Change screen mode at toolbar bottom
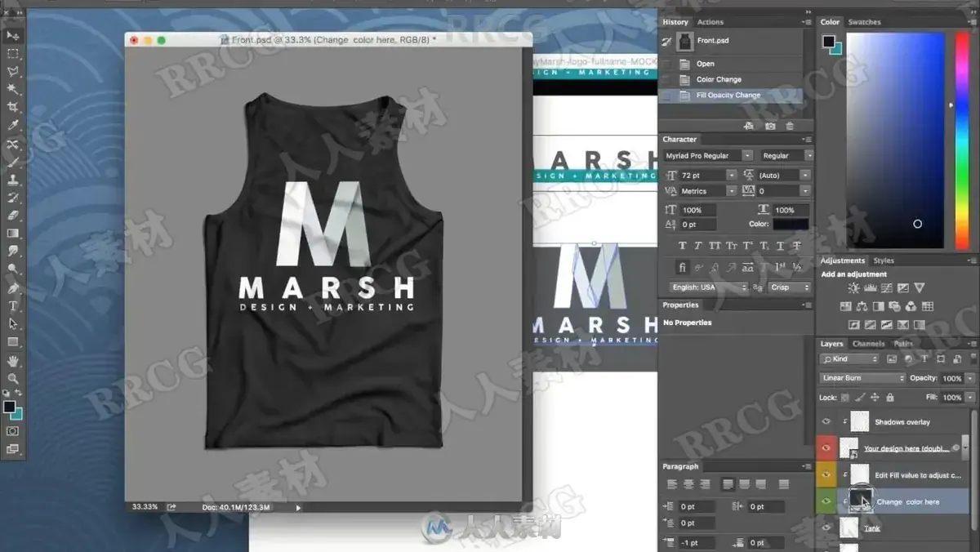This screenshot has height=552, width=980. pyautogui.click(x=12, y=448)
